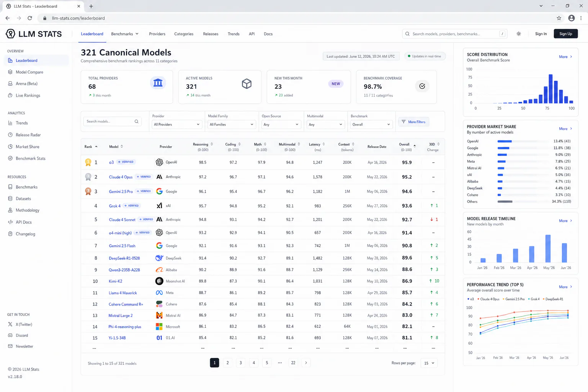This screenshot has height=392, width=588.
Task: Click the Sign In link
Action: [x=541, y=34]
